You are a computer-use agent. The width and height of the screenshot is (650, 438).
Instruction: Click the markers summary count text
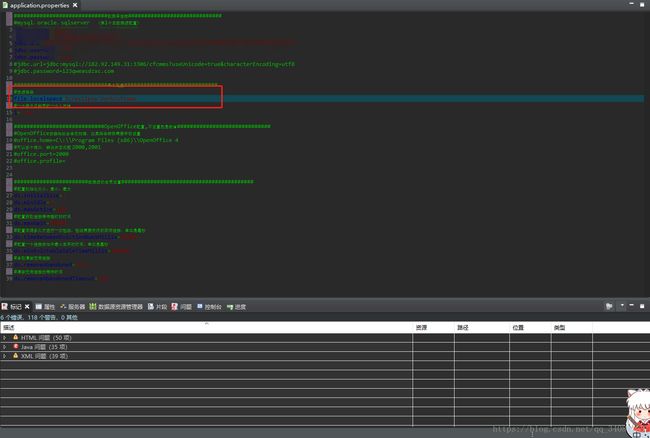pos(39,317)
